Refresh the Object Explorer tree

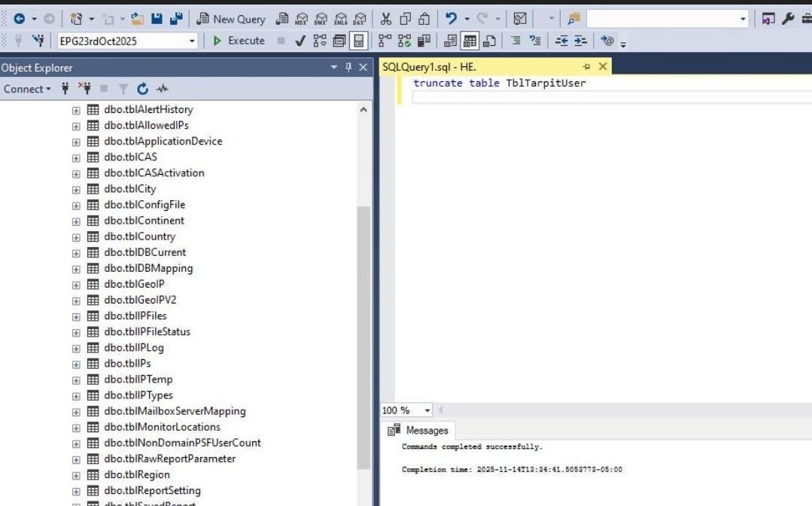tap(143, 89)
